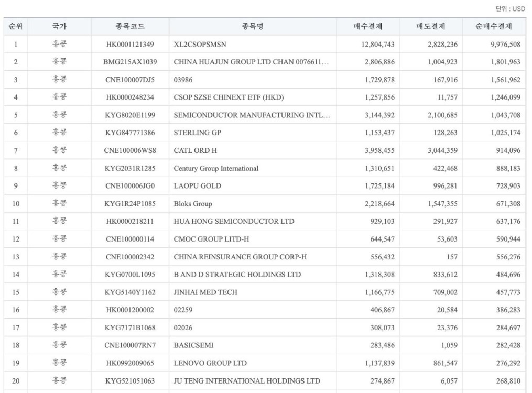Viewport: 532px width, 393px height.
Task: Click the JINHAI MED TECH stock name
Action: coord(205,292)
